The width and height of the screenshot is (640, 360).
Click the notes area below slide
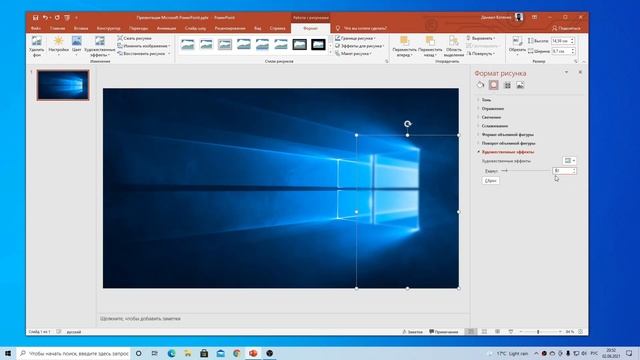(x=283, y=318)
